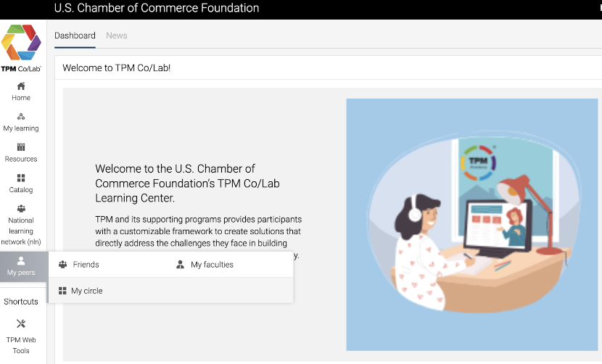602x364 pixels.
Task: Click the learner illustration image
Action: click(x=472, y=225)
